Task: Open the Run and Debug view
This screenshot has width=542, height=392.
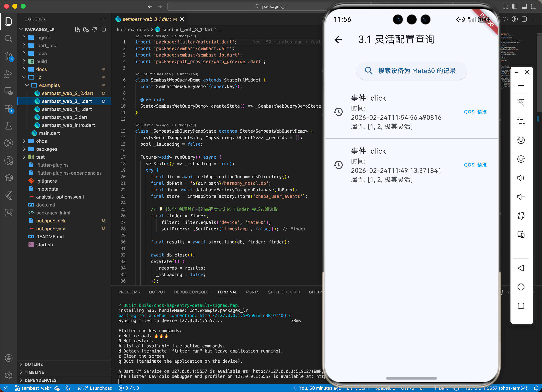Action: [x=9, y=74]
